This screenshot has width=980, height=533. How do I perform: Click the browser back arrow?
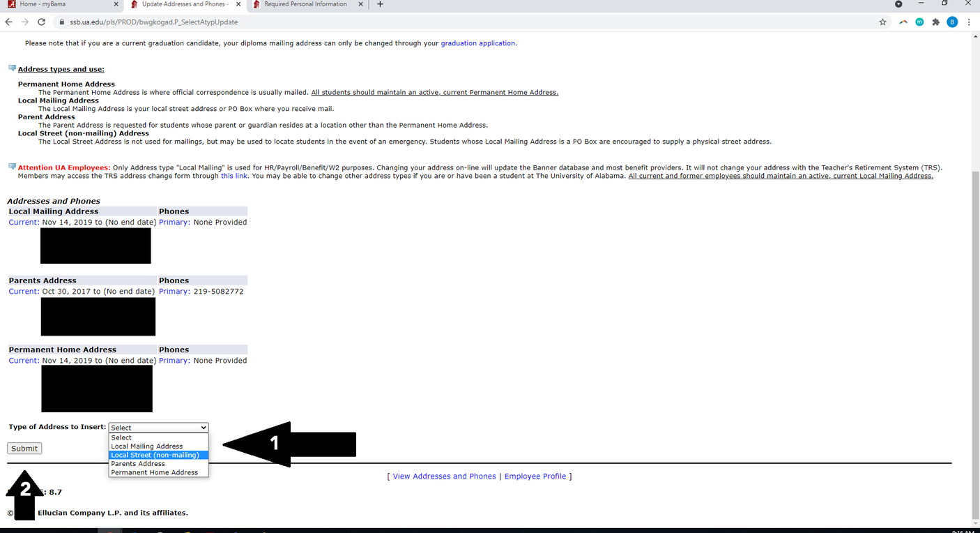point(9,22)
